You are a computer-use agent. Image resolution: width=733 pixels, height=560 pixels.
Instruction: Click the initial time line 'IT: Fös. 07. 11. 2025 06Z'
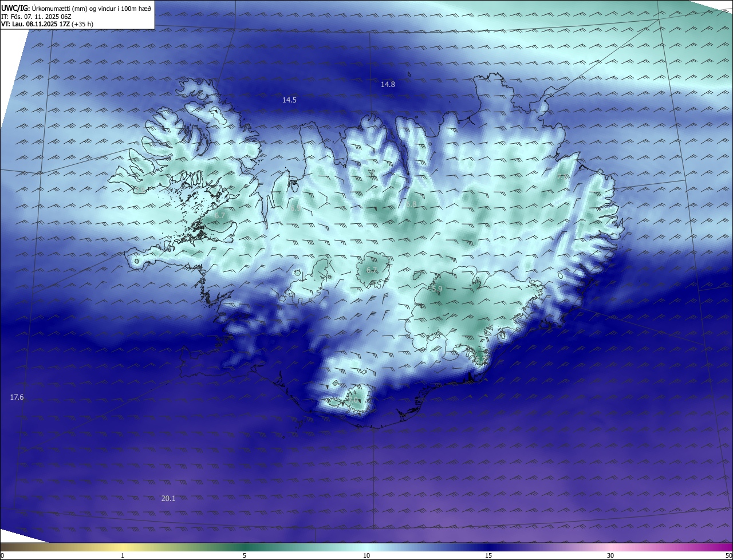[36, 16]
